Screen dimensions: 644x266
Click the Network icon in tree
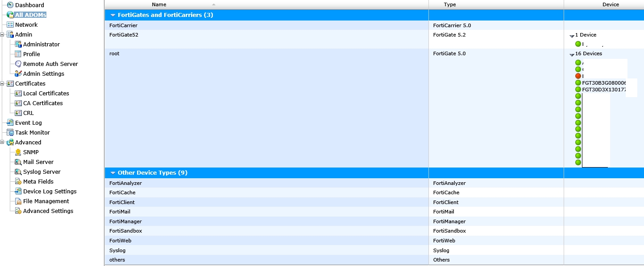coord(10,25)
